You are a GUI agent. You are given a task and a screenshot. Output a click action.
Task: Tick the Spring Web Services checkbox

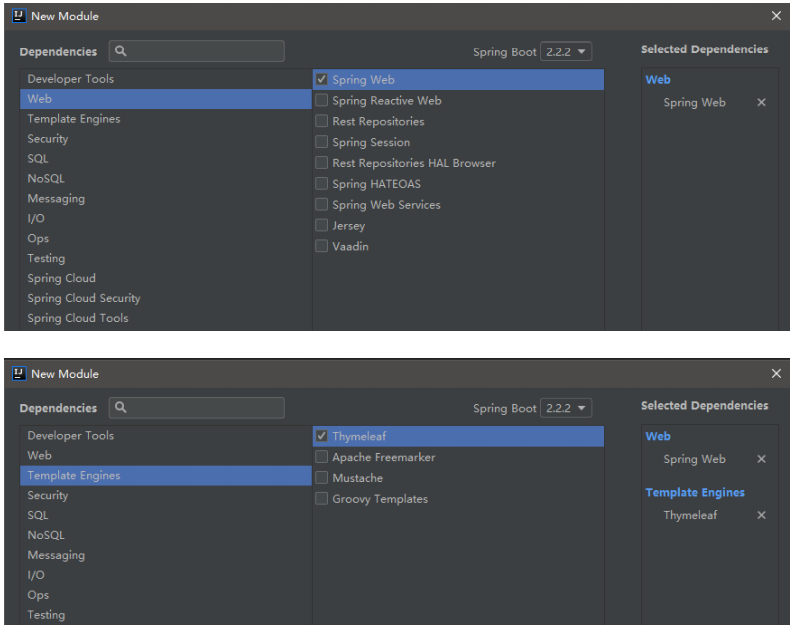321,204
